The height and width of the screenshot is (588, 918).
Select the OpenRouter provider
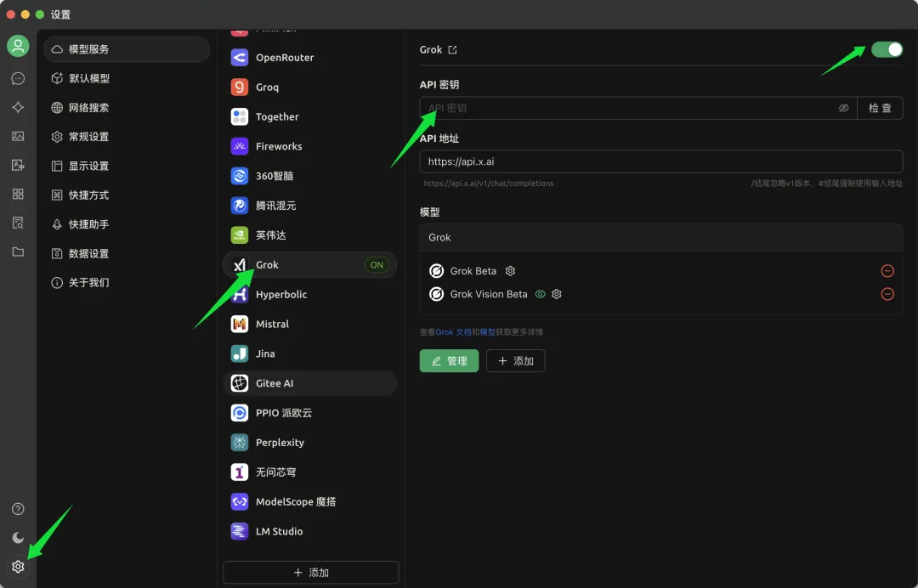pyautogui.click(x=309, y=57)
